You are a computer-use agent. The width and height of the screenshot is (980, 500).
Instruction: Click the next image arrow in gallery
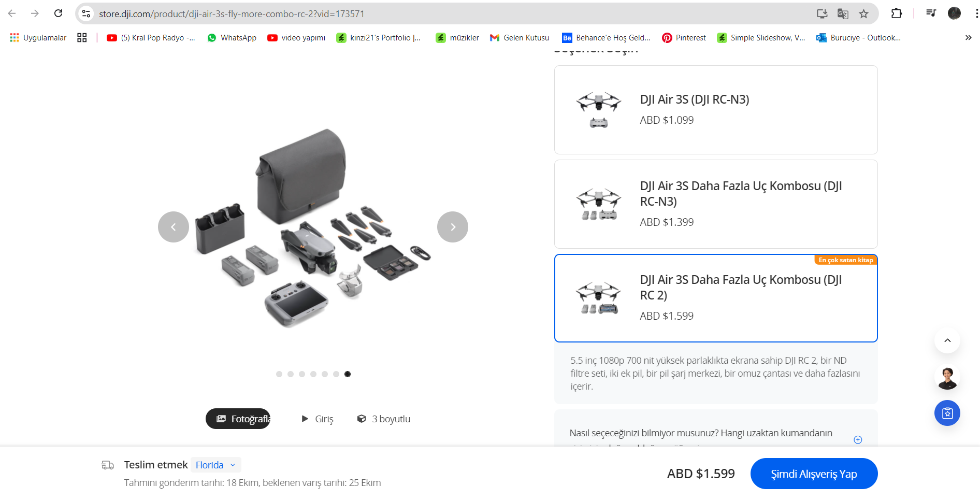pos(452,227)
